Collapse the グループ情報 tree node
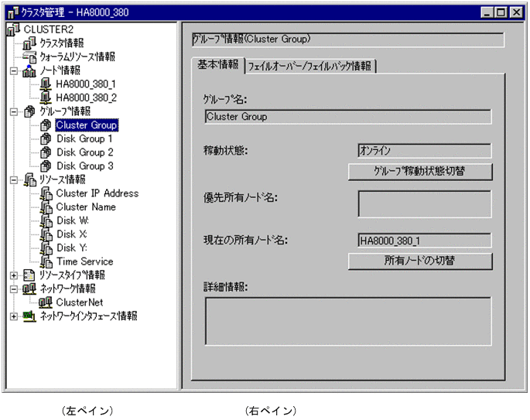The image size is (530, 420). point(13,112)
